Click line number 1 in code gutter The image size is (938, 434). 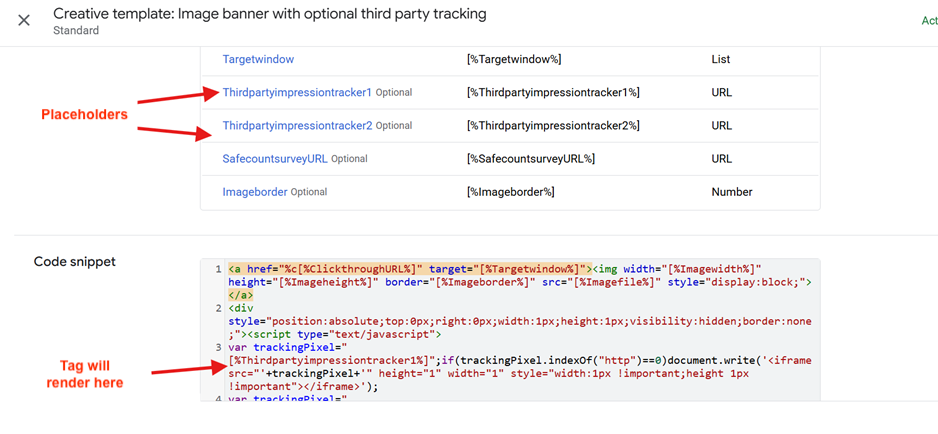pos(218,269)
